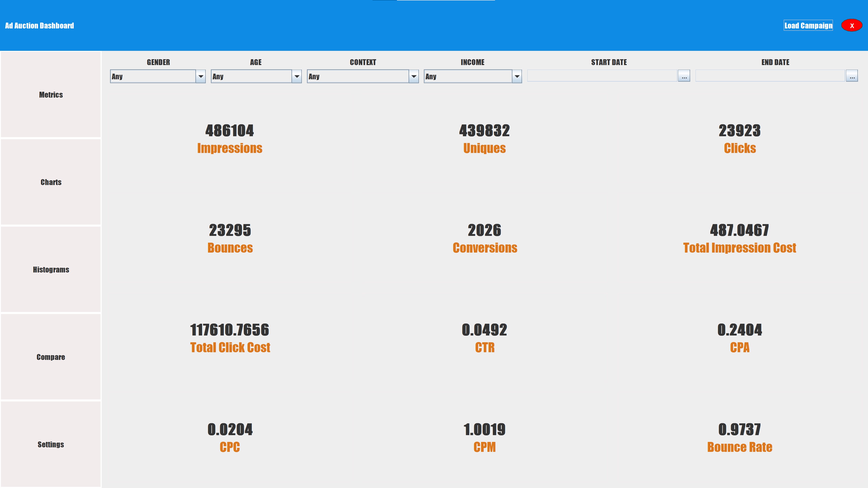The height and width of the screenshot is (488, 868).
Task: Open the Metrics sidebar tab
Action: click(51, 95)
